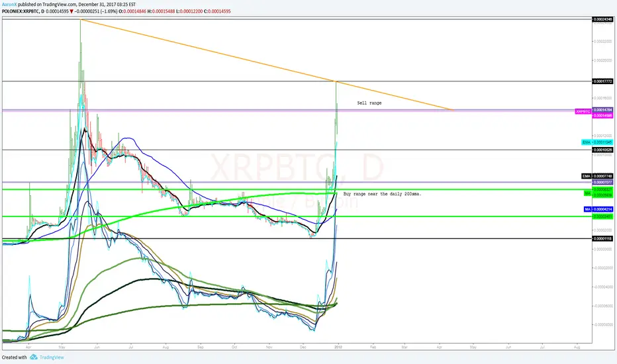Click the blue MA label tag
617x364 pixels.
(x=587, y=209)
